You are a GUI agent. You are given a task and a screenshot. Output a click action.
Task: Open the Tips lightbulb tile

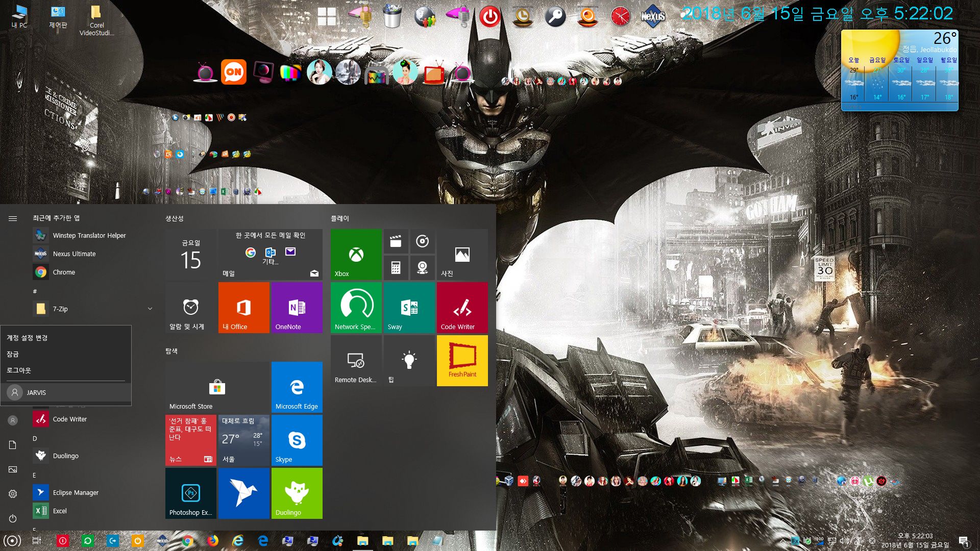point(409,361)
